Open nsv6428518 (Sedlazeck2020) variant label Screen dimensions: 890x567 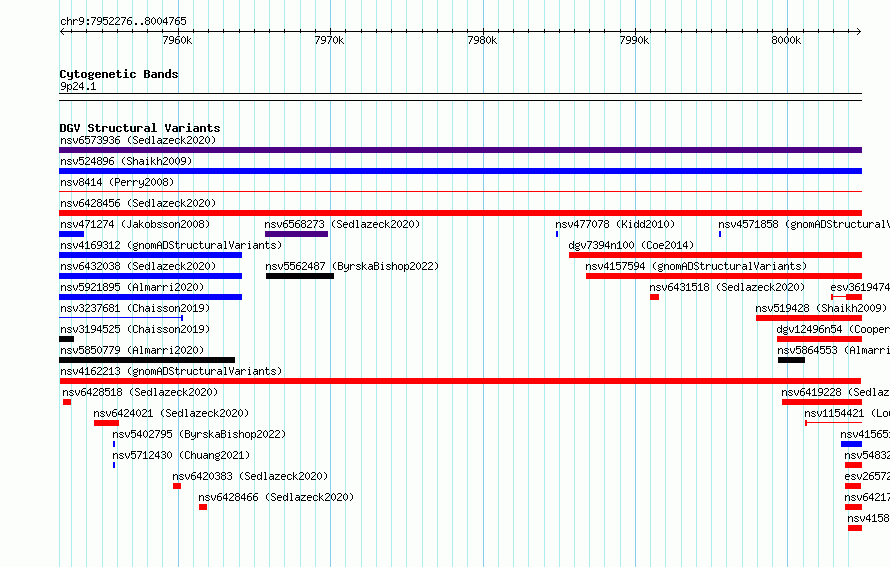140,392
